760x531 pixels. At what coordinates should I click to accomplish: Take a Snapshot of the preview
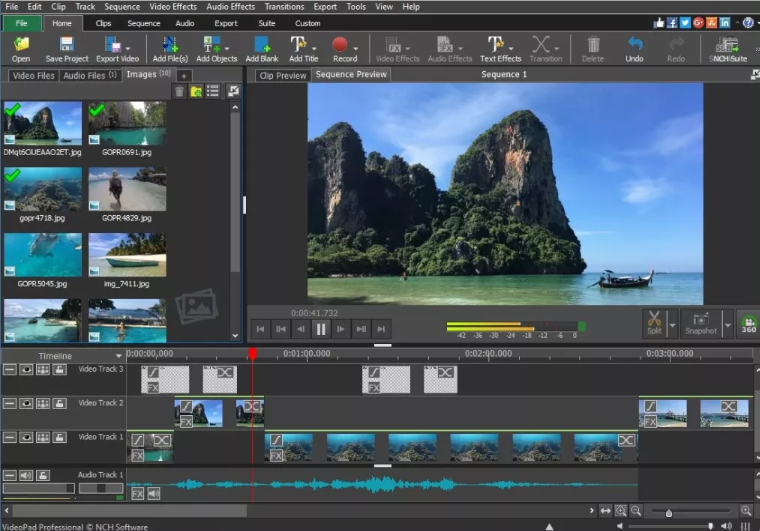(x=700, y=321)
